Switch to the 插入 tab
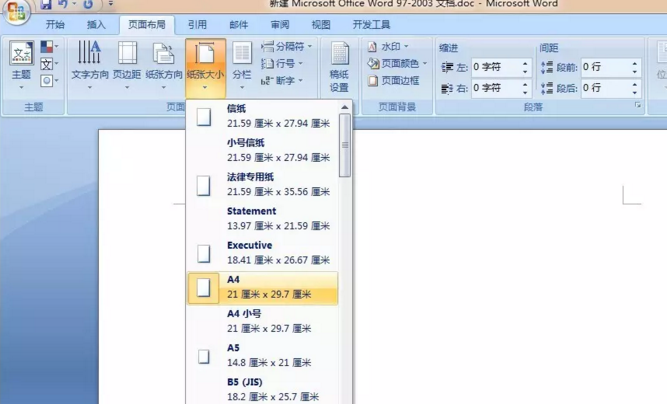Screen dimensions: 672x404 tap(96, 25)
